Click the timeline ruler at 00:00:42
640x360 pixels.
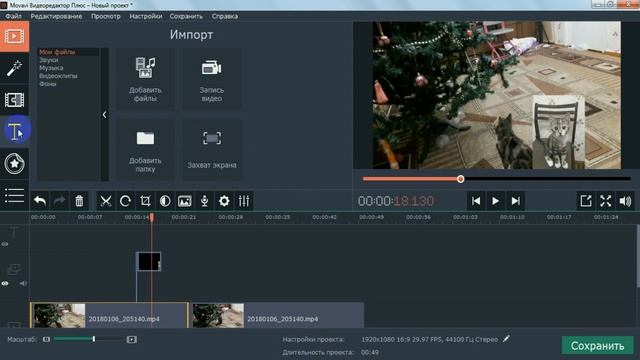pyautogui.click(x=324, y=217)
